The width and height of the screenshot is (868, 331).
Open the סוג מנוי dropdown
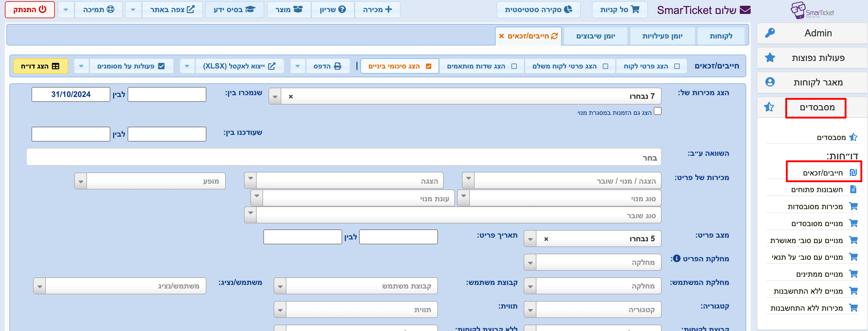(x=559, y=198)
